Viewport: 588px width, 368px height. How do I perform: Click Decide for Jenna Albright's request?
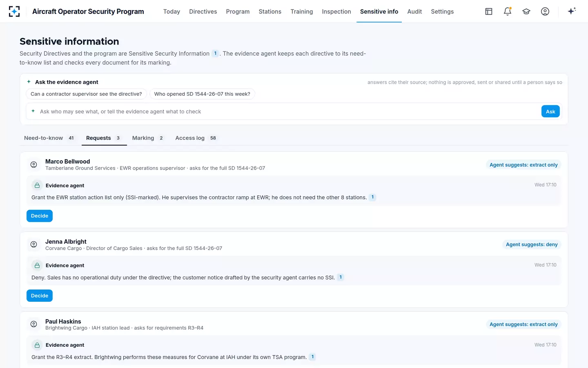click(40, 296)
